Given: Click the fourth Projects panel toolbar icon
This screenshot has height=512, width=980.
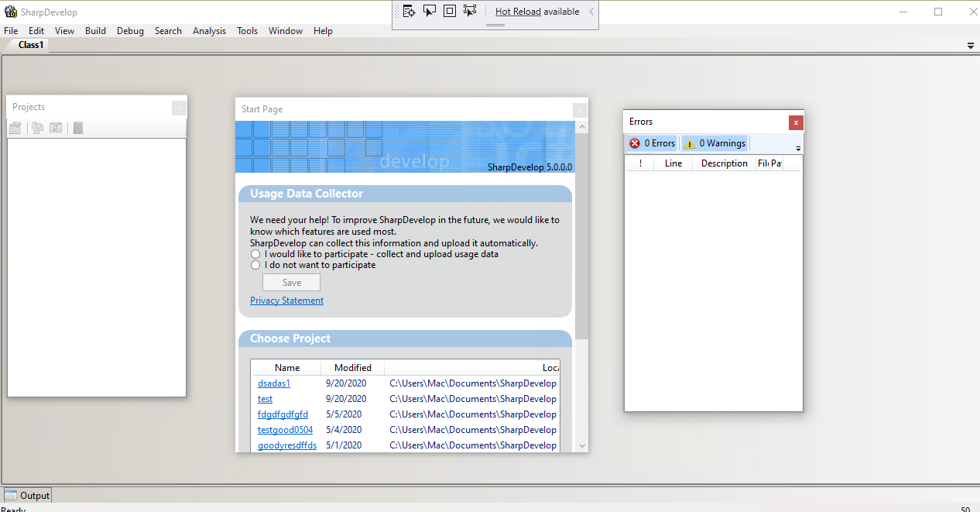Looking at the screenshot, I should click(78, 128).
